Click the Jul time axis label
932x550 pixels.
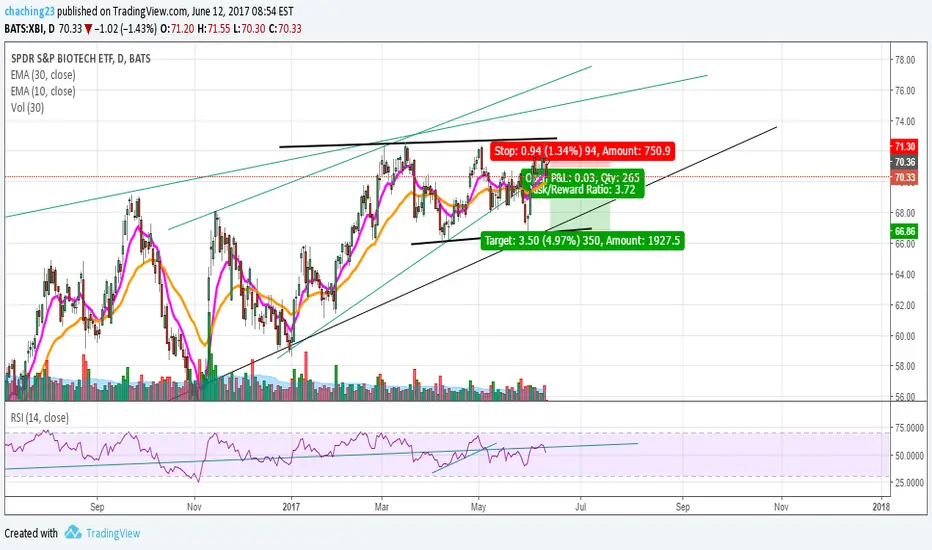pyautogui.click(x=581, y=507)
